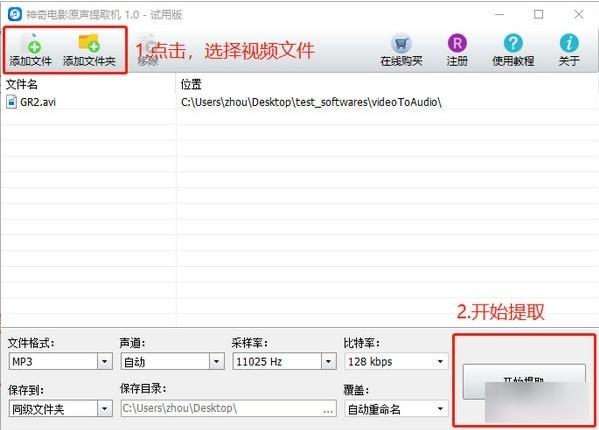599x430 pixels.
Task: Close the 神奇电影原声提取机 window
Action: coord(578,15)
